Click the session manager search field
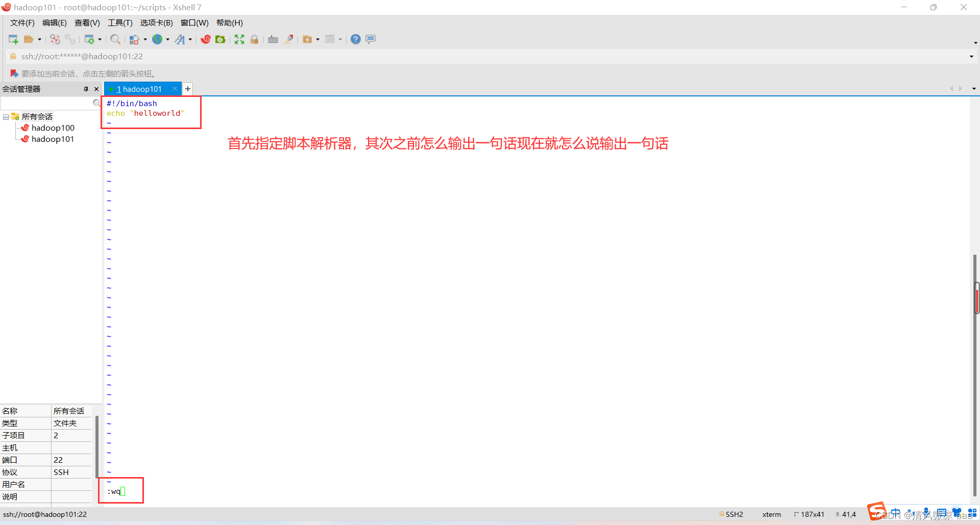 pyautogui.click(x=46, y=103)
